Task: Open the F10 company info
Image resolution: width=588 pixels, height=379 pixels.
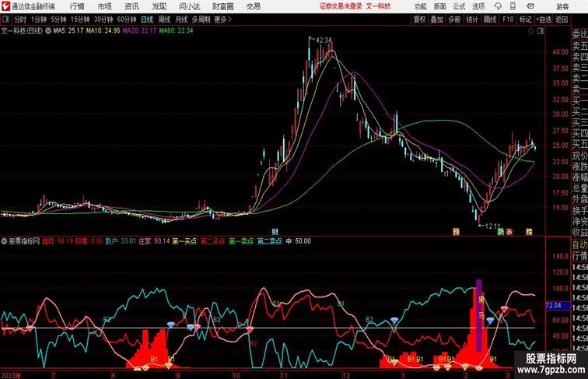Action: click(x=508, y=19)
